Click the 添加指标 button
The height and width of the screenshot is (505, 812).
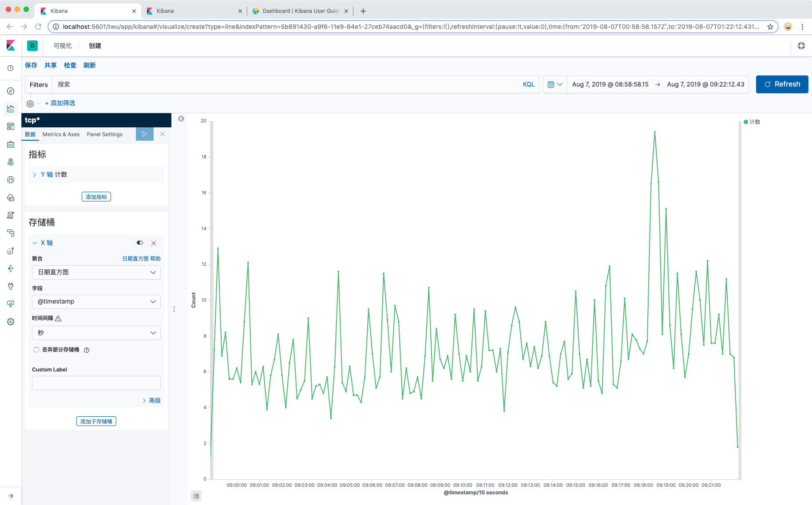pyautogui.click(x=96, y=197)
